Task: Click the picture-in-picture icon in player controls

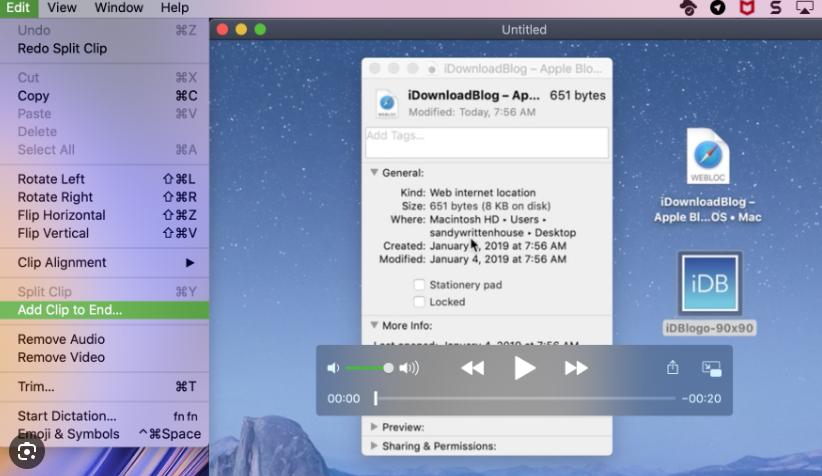Action: 711,369
